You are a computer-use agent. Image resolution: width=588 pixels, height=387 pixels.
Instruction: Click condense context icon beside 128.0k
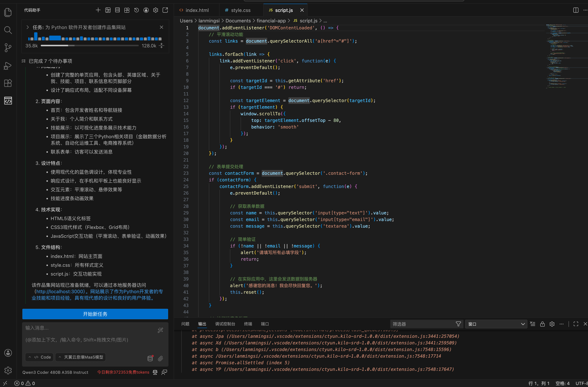pyautogui.click(x=161, y=46)
